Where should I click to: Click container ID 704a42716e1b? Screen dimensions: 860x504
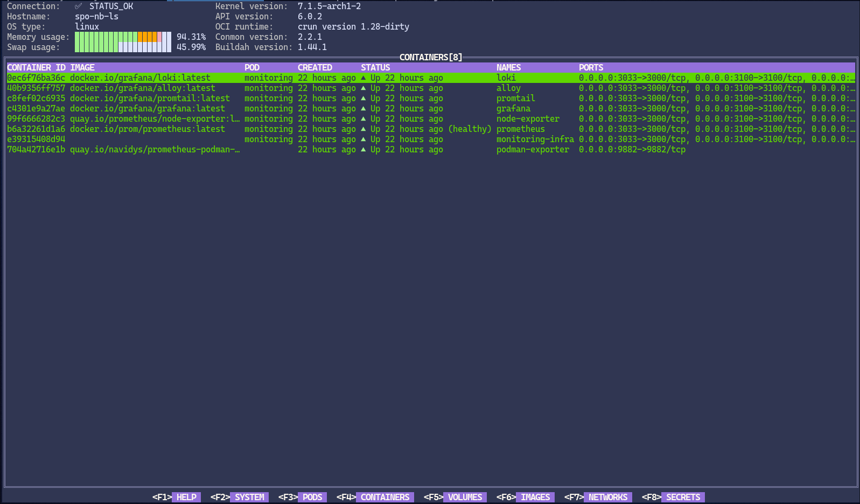[x=36, y=149]
